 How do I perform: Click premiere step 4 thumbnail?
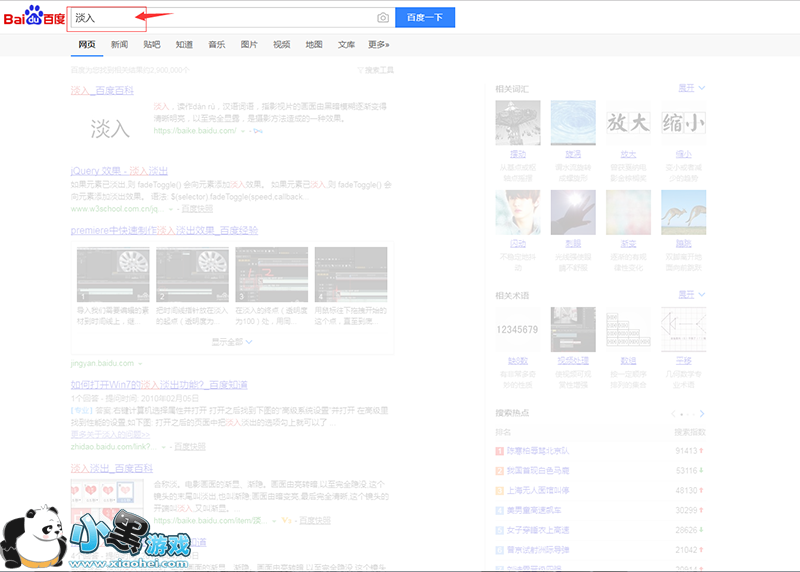[x=351, y=275]
